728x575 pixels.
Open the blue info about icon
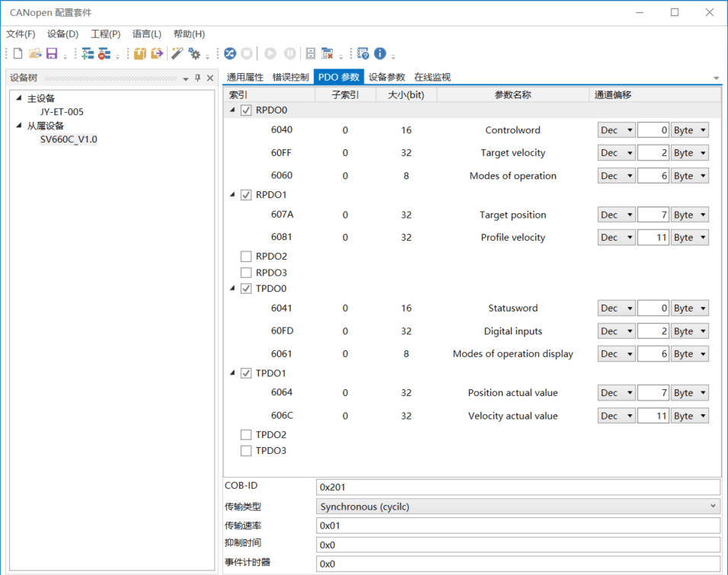(380, 53)
